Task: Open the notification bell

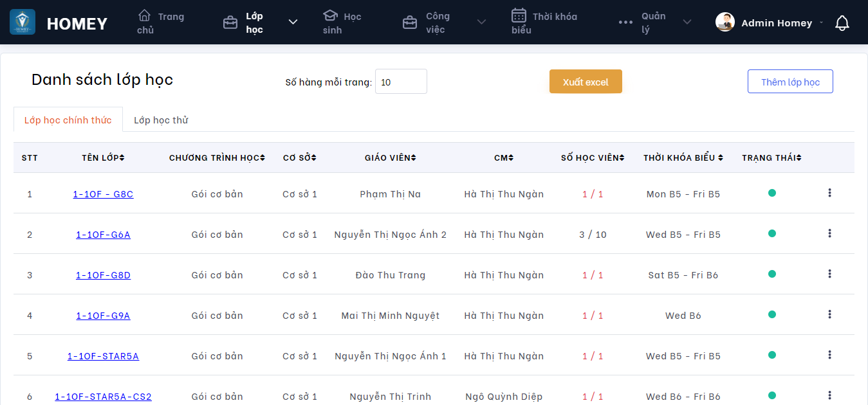Action: (x=842, y=23)
